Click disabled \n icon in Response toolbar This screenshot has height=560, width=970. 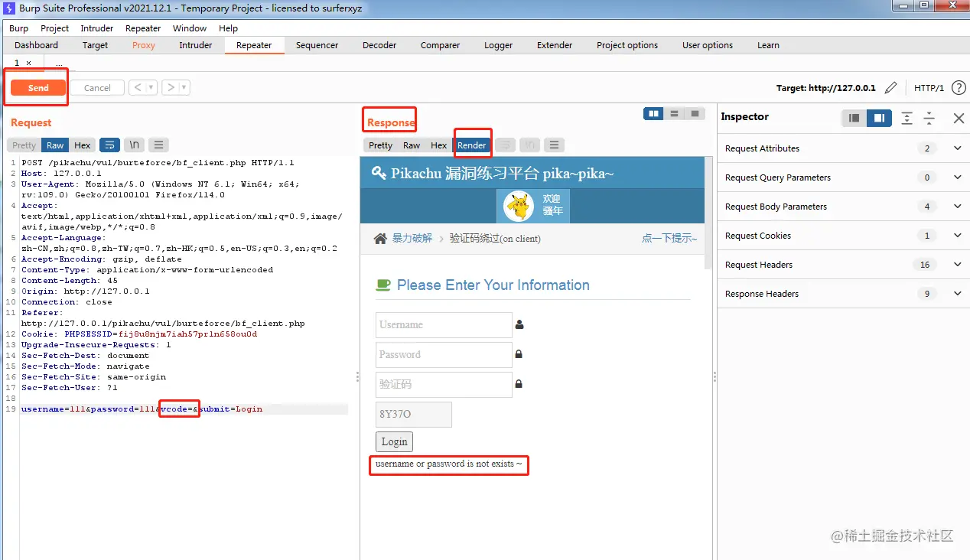529,145
